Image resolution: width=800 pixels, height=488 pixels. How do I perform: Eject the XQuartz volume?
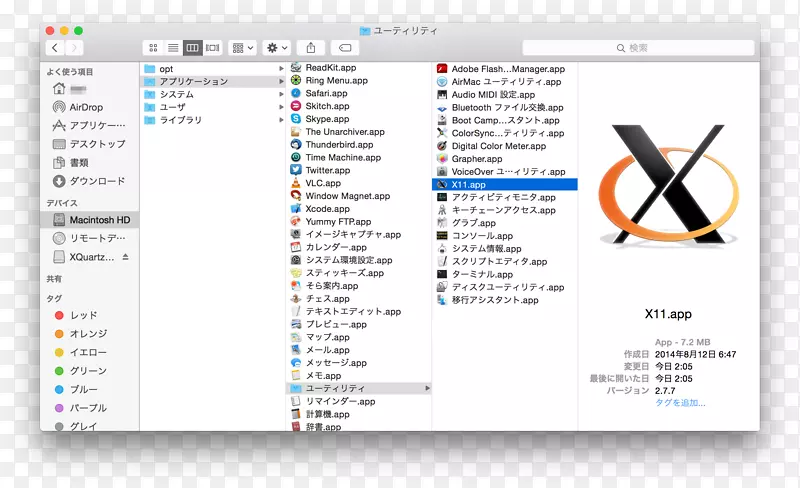coord(126,257)
